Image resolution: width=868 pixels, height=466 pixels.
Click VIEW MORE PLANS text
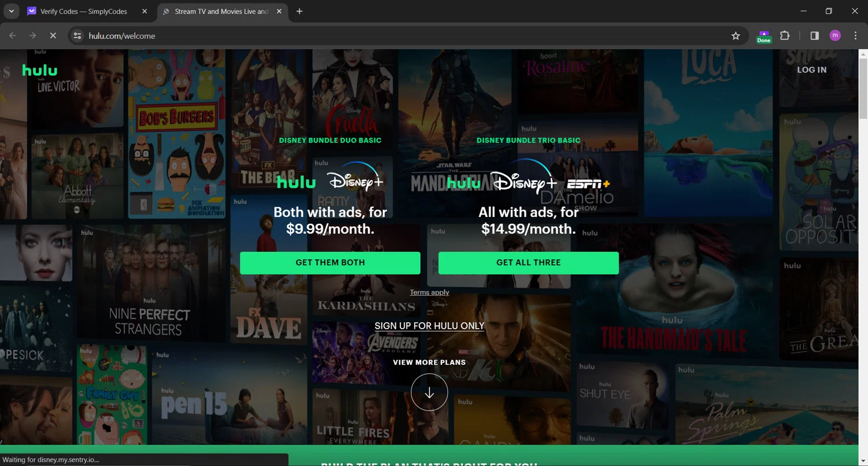[x=429, y=362]
